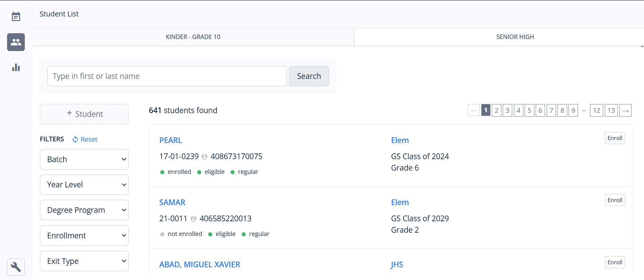The height and width of the screenshot is (280, 644).
Task: Expand the Batch filter dropdown
Action: 84,159
